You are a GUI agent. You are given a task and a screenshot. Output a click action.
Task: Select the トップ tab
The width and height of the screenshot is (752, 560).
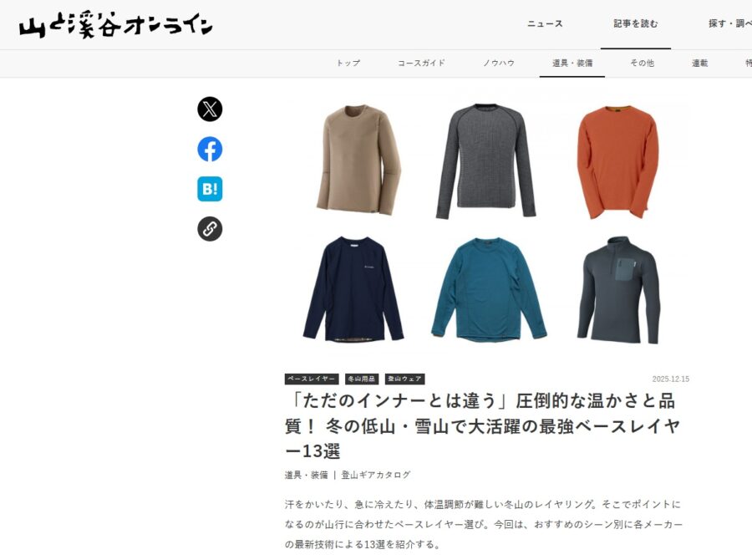click(348, 63)
